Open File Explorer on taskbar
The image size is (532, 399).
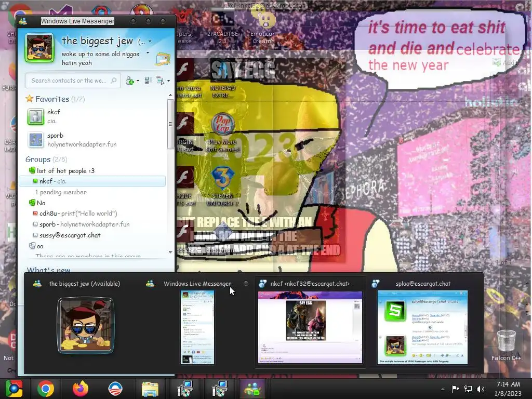pyautogui.click(x=150, y=389)
